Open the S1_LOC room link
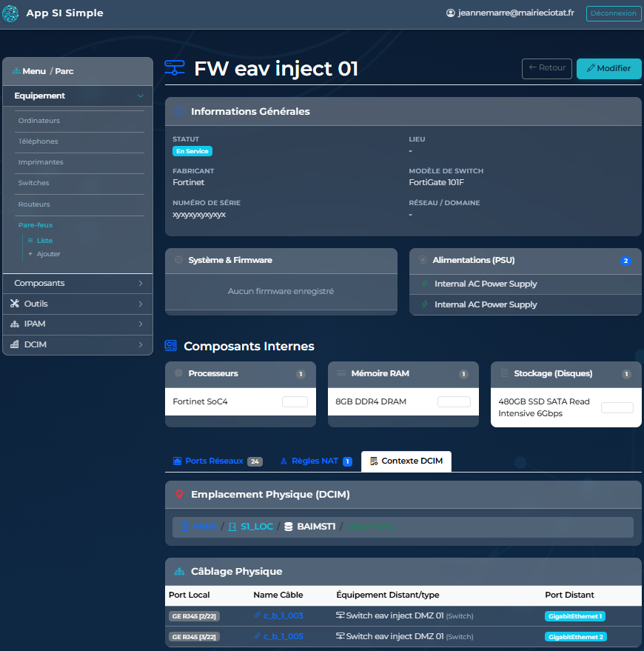The image size is (644, 651). pos(257,527)
